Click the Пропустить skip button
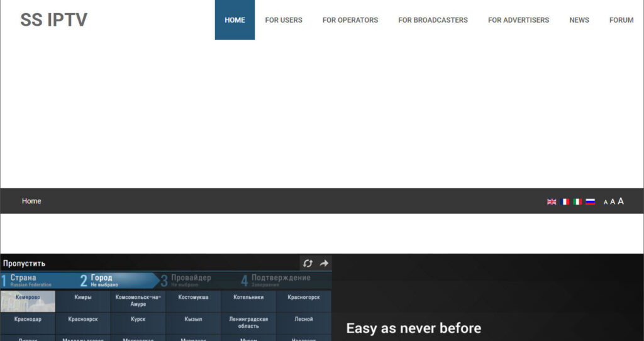This screenshot has width=644, height=341. tap(25, 264)
